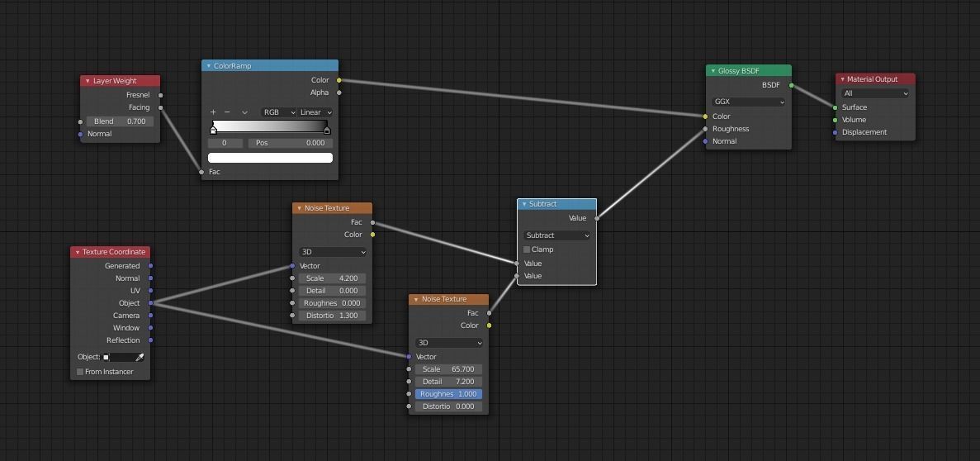Screen dimensions: 980x461
Task: Open the RGB color mode dropdown in ColorRamp
Action: click(x=279, y=112)
